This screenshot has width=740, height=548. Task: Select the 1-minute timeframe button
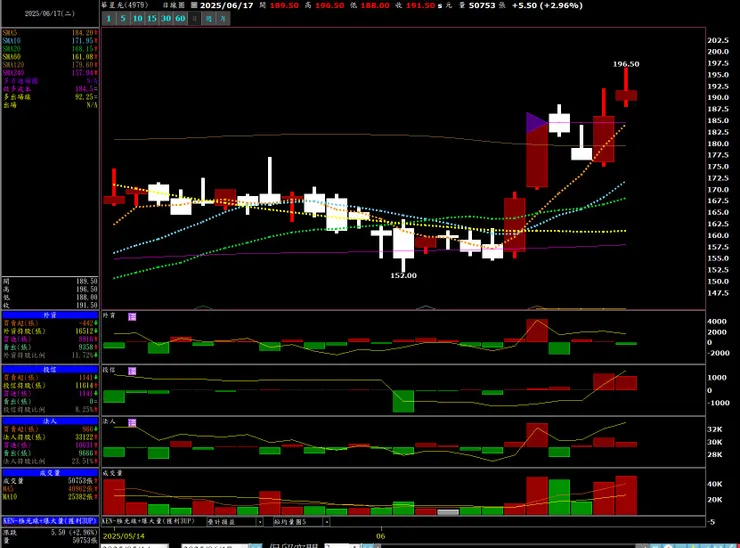tap(109, 18)
